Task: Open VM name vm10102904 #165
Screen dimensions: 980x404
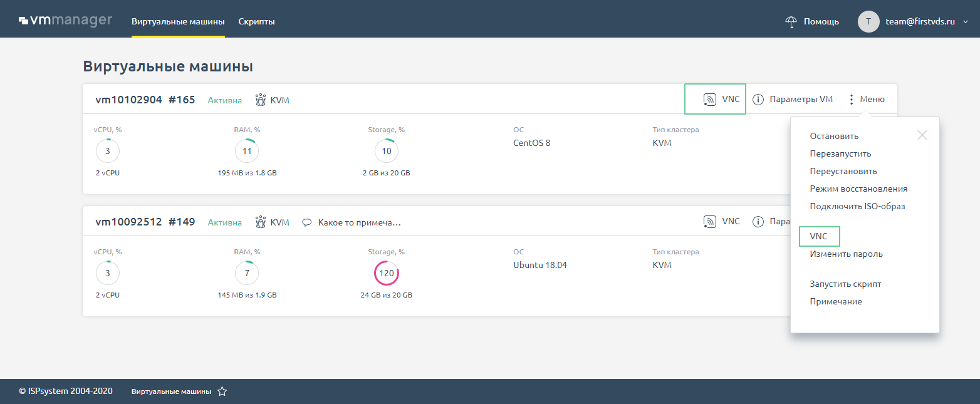Action: point(145,100)
